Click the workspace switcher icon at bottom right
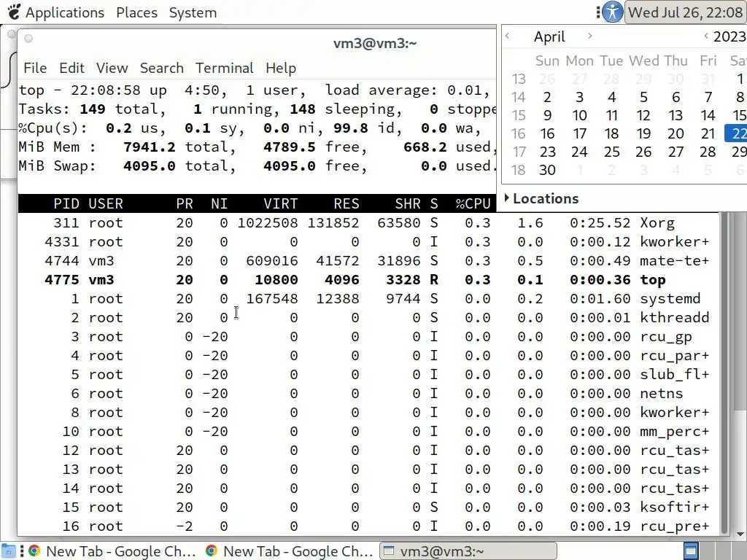 pos(692,551)
